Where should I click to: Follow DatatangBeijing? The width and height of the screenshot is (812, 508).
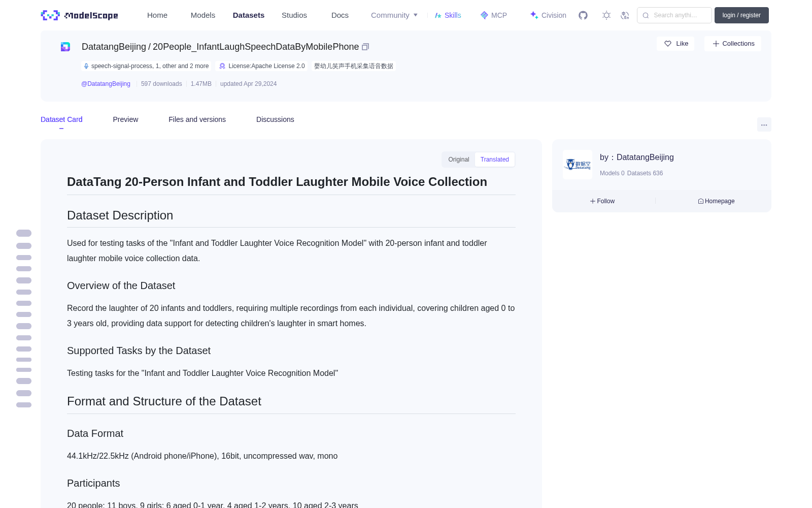tap(602, 201)
